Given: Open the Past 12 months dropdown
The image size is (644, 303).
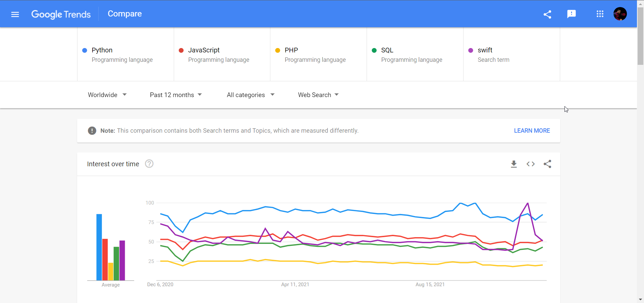Looking at the screenshot, I should [x=176, y=95].
